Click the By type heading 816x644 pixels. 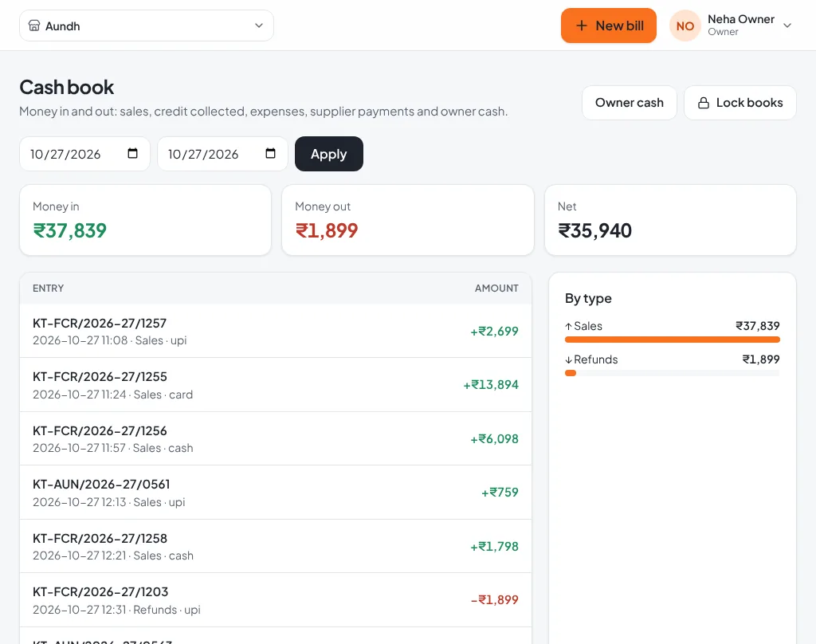tap(588, 298)
